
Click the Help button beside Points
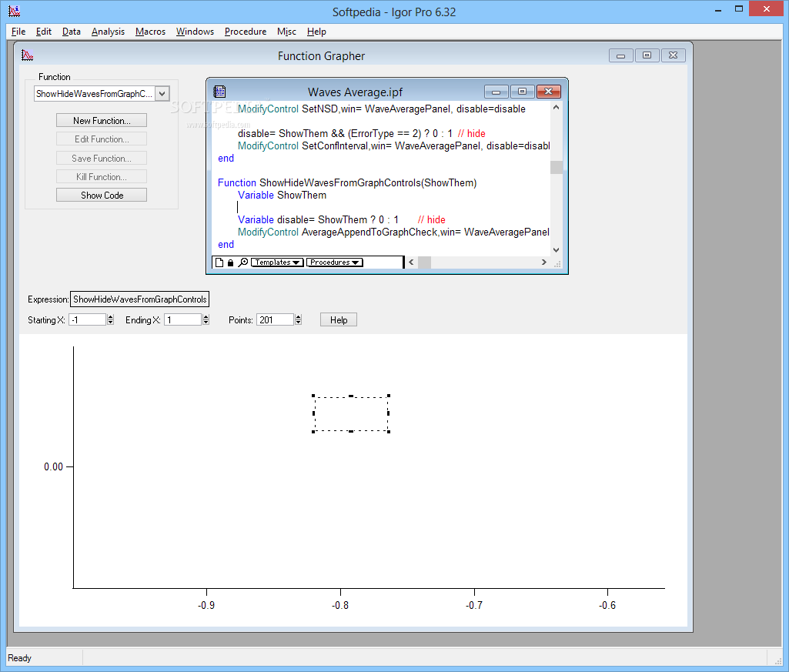339,319
